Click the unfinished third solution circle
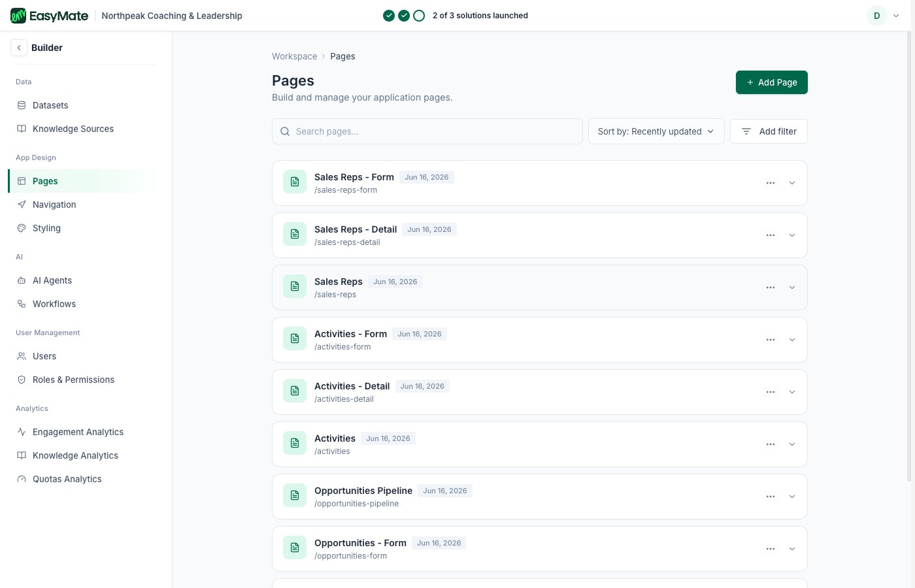915x588 pixels. point(420,16)
